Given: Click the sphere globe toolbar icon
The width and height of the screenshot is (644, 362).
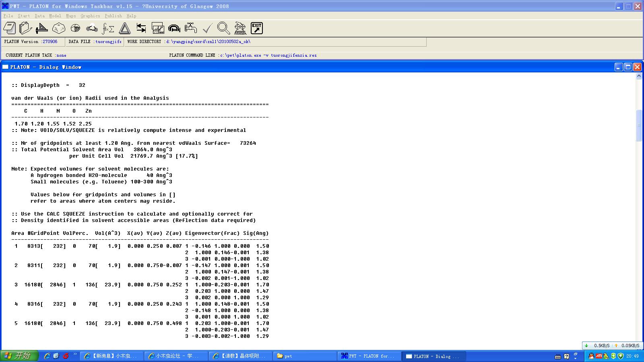Looking at the screenshot, I should pyautogui.click(x=75, y=28).
